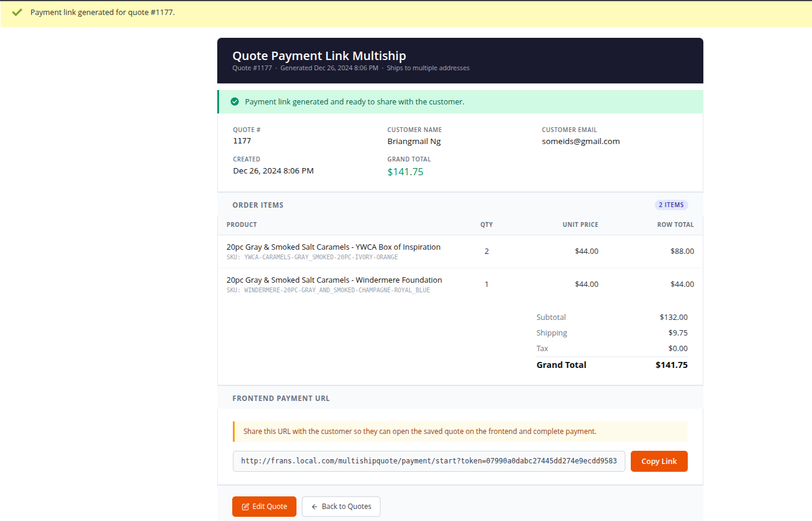Viewport: 812px width, 521px height.
Task: Click the YWCA Box of Inspiration product name
Action: point(334,247)
